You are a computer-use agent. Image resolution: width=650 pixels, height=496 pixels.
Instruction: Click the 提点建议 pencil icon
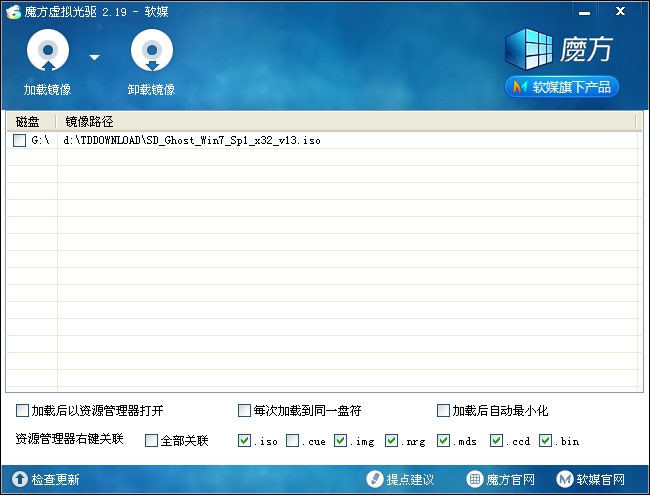(375, 479)
